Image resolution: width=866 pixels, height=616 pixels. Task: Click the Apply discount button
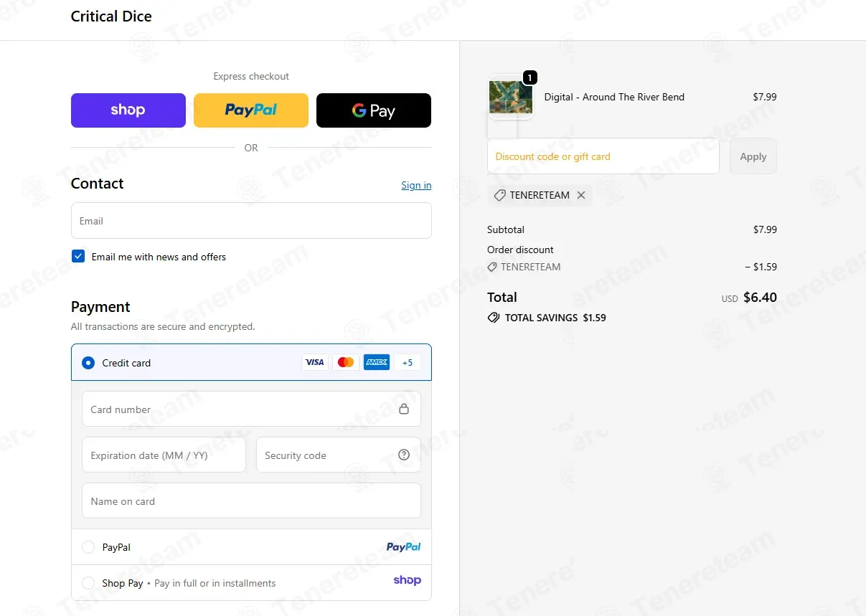(753, 156)
